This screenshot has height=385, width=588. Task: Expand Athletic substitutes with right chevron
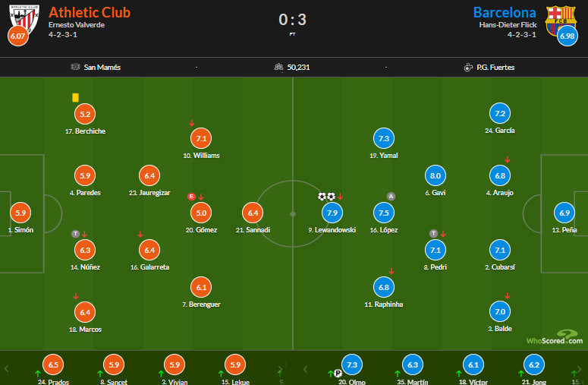pos(280,369)
